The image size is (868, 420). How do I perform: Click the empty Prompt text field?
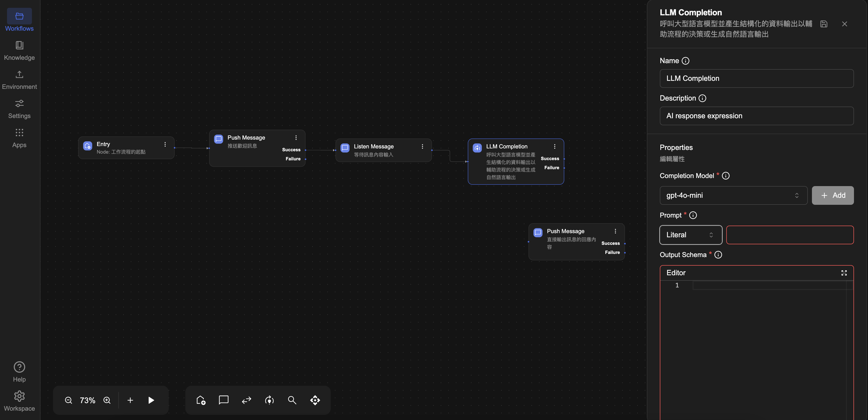tap(790, 235)
